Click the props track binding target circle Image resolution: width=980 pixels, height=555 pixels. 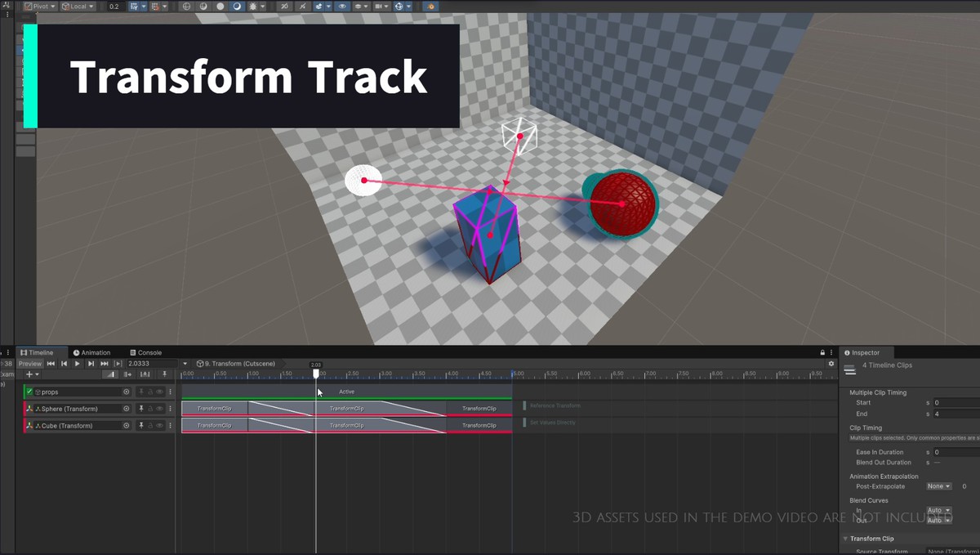[x=126, y=392]
